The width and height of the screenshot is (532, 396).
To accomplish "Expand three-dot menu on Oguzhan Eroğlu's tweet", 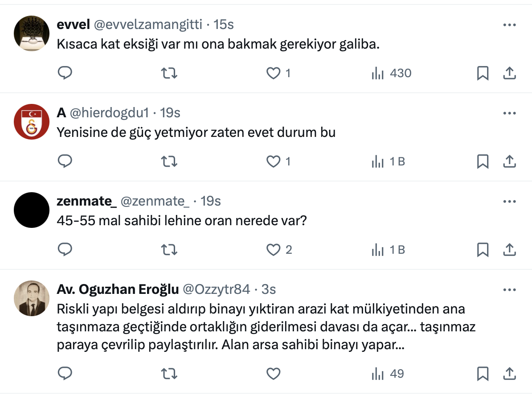I will [x=509, y=290].
